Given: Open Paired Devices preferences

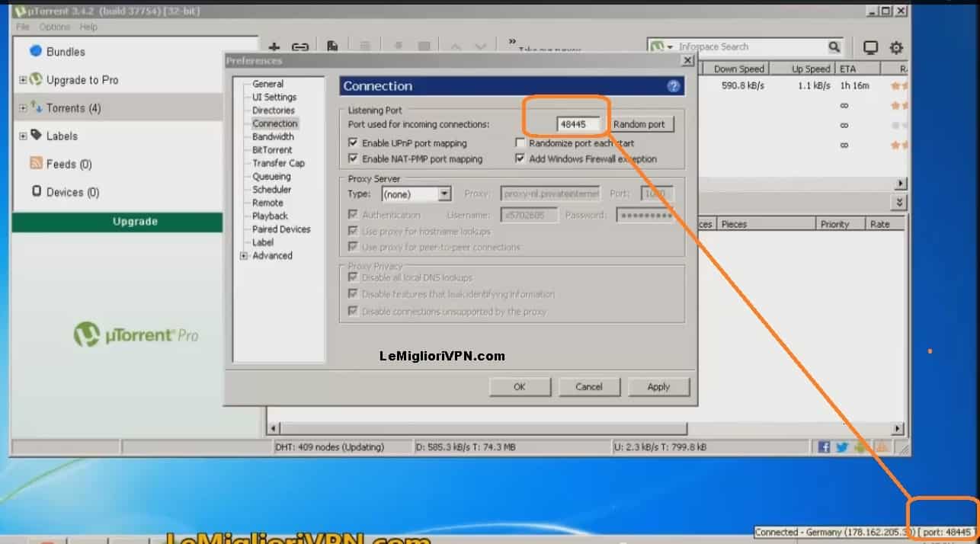Looking at the screenshot, I should point(281,229).
